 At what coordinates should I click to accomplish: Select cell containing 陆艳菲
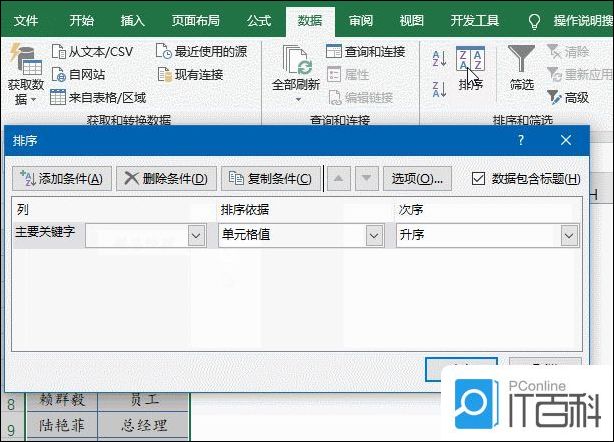(x=61, y=425)
